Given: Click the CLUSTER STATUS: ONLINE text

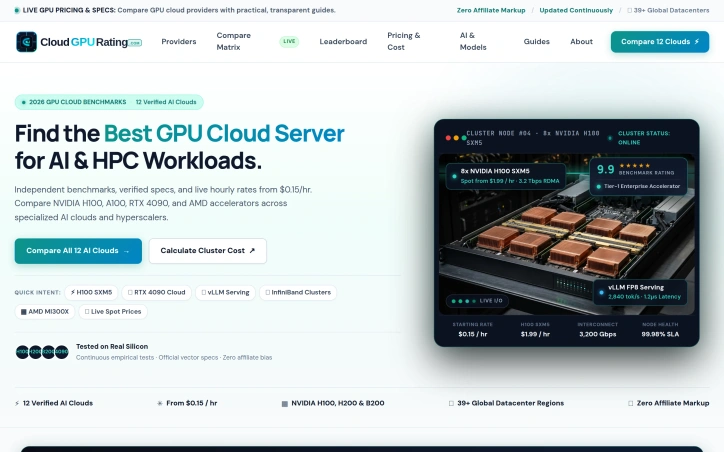Looking at the screenshot, I should point(644,138).
